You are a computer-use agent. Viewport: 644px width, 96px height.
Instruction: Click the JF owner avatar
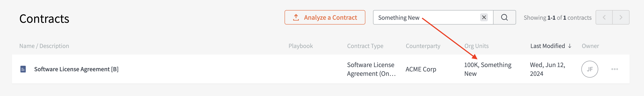tap(589, 69)
